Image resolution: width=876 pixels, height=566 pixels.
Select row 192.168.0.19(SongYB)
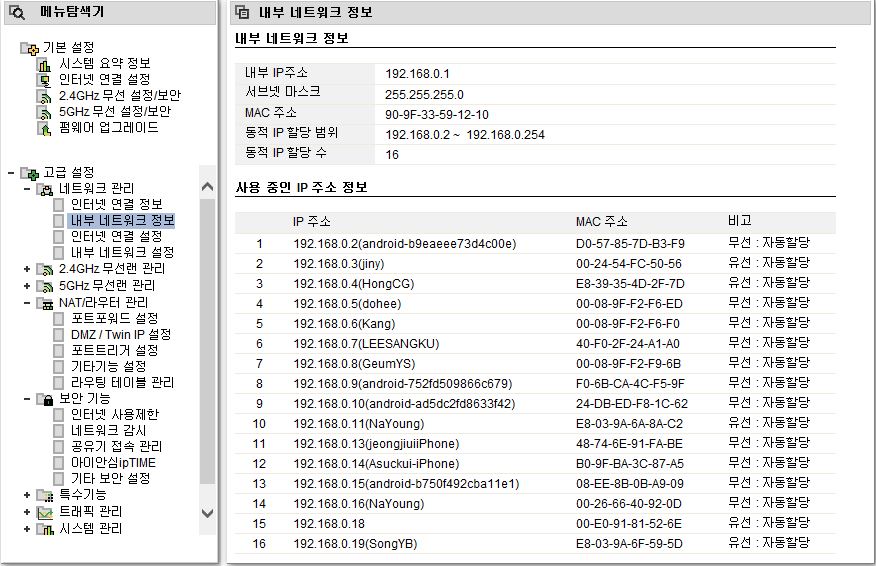point(535,544)
